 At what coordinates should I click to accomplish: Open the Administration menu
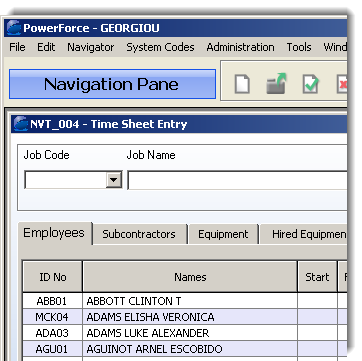point(240,47)
